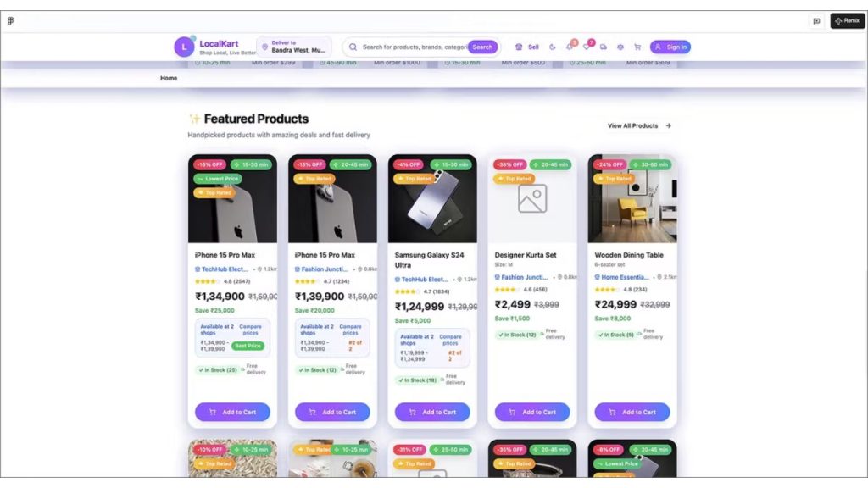868x488 pixels.
Task: Click Compare prices on the first iPhone card
Action: tap(250, 330)
